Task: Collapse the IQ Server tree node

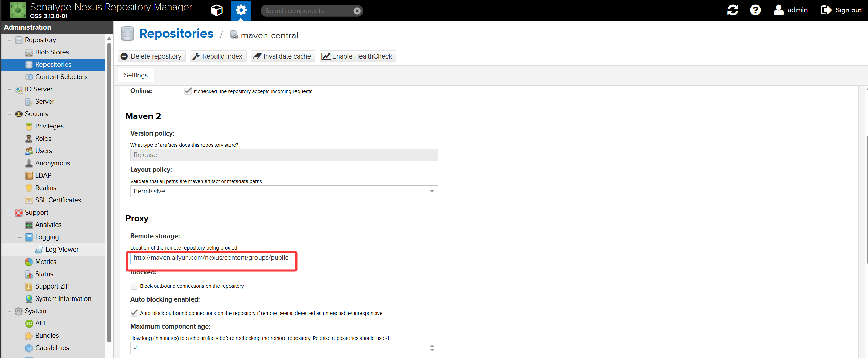Action: pyautogui.click(x=9, y=89)
